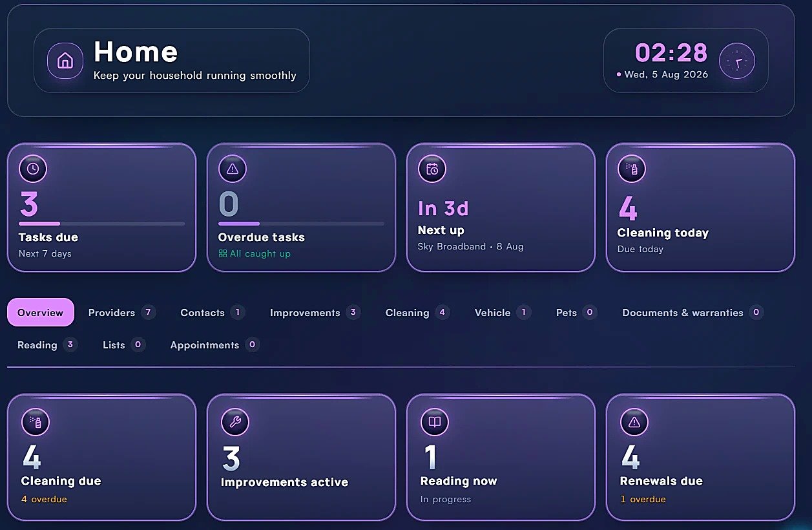
Task: Click the number 4 on Renewals due card
Action: coord(630,458)
